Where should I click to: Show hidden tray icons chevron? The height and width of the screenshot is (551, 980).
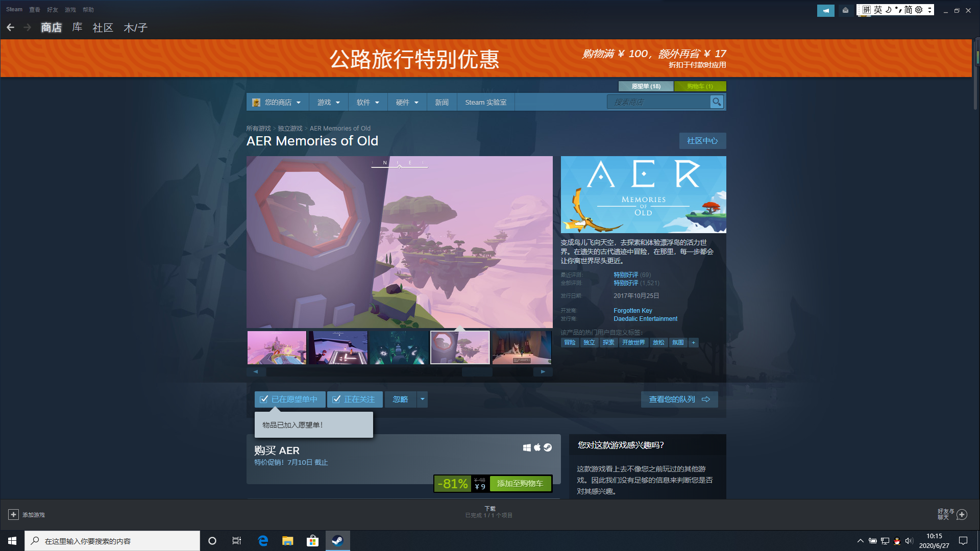click(861, 541)
